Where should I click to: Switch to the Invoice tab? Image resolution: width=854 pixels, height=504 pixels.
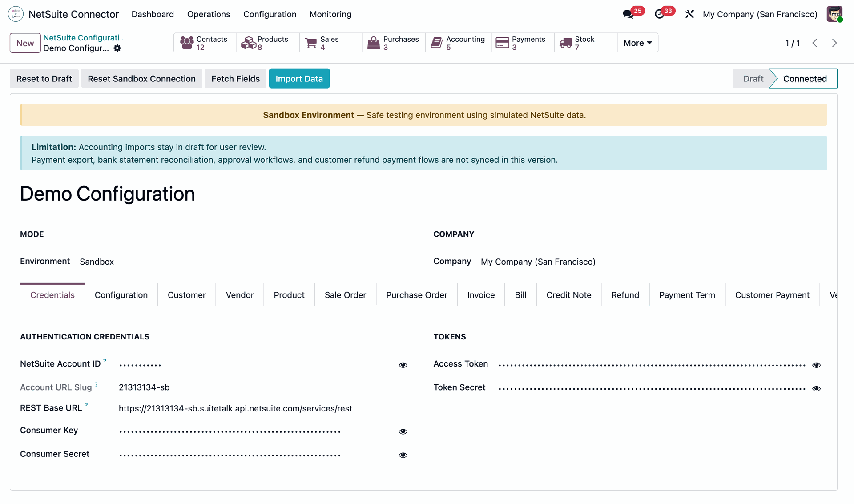tap(481, 295)
